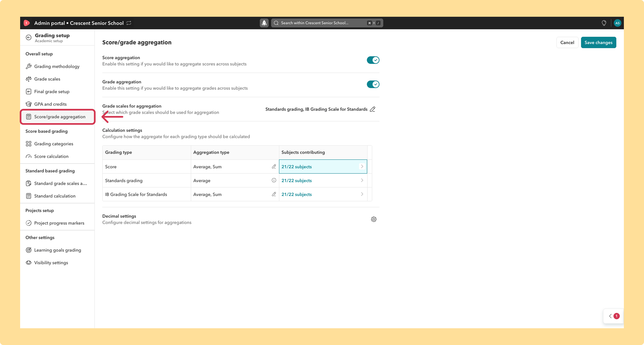Disable the Score aggregation toggle
644x345 pixels.
click(x=373, y=60)
